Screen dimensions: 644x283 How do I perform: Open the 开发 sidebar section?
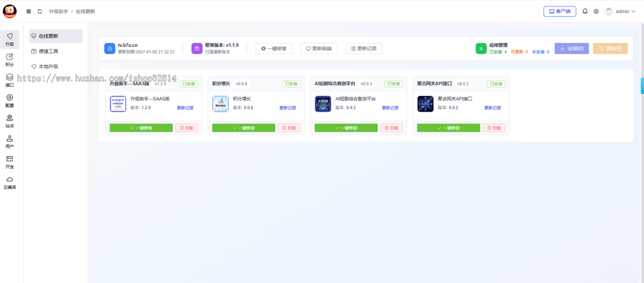tap(10, 162)
